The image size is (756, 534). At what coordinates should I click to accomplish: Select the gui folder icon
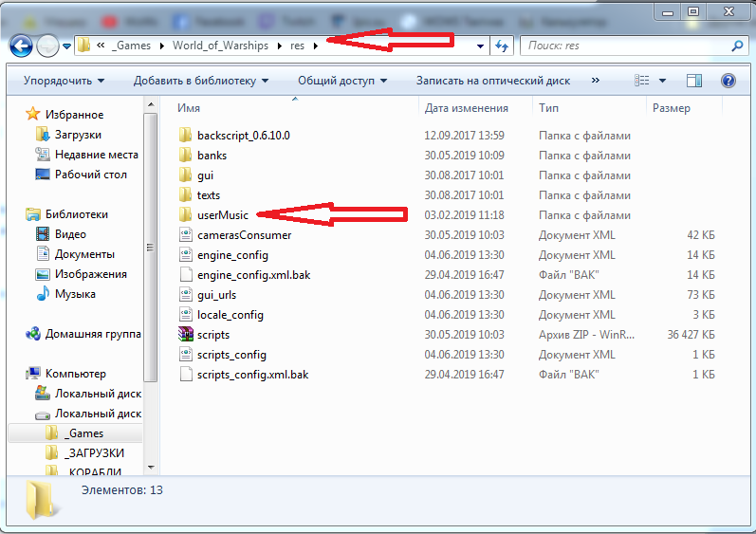coord(185,175)
